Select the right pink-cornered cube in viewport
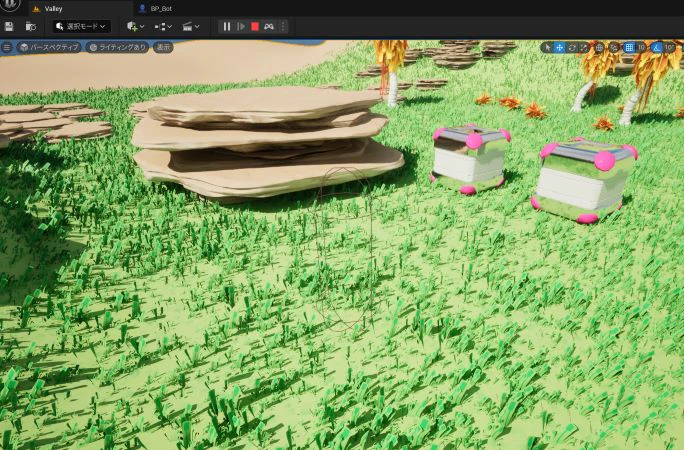The width and height of the screenshot is (684, 450). click(x=584, y=181)
